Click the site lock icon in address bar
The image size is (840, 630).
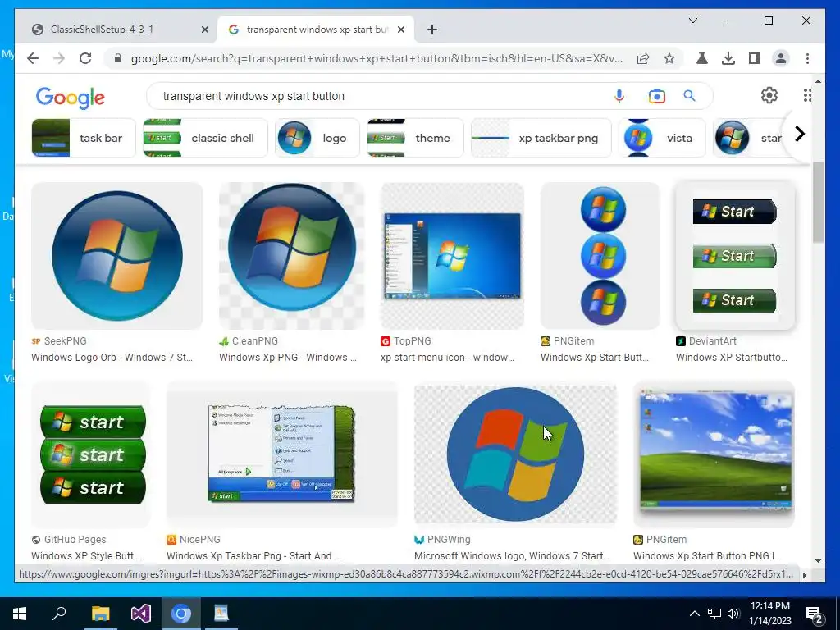(118, 58)
